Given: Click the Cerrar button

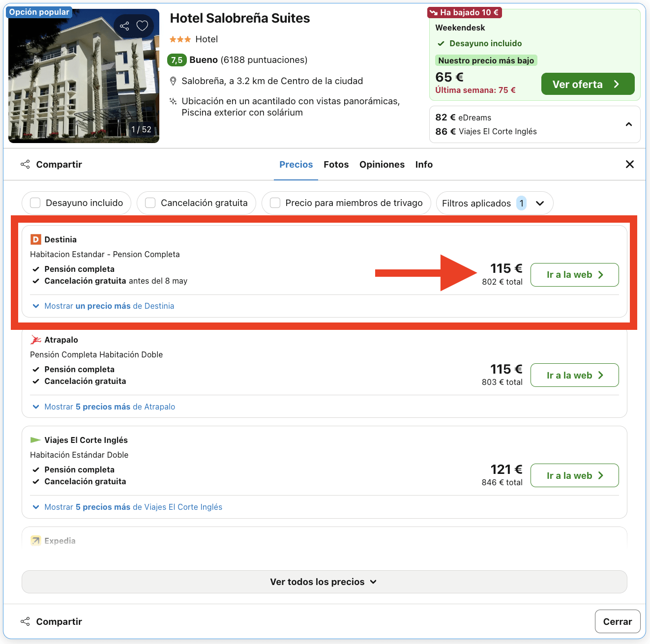Looking at the screenshot, I should pyautogui.click(x=618, y=621).
